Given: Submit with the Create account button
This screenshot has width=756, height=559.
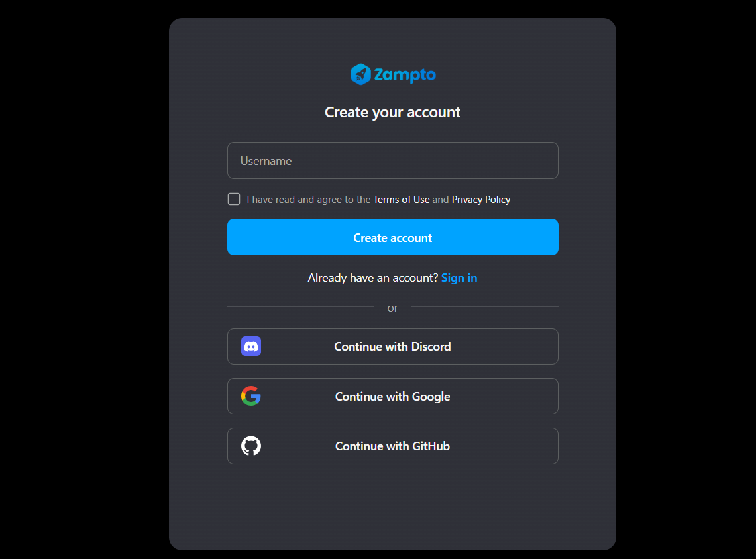Looking at the screenshot, I should pyautogui.click(x=393, y=237).
